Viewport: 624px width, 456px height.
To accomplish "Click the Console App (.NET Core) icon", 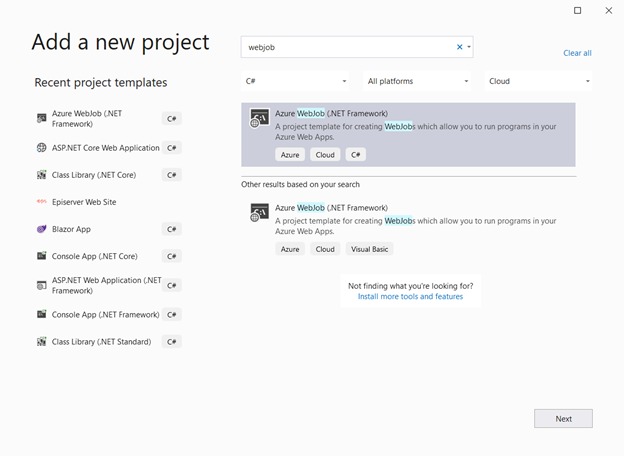I will (41, 256).
